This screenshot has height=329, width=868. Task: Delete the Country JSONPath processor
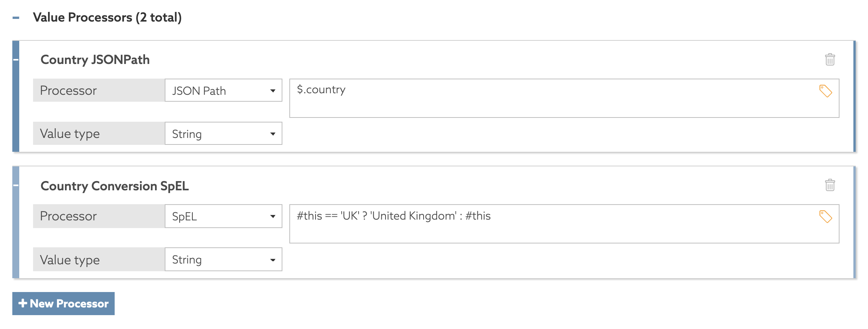coord(830,60)
